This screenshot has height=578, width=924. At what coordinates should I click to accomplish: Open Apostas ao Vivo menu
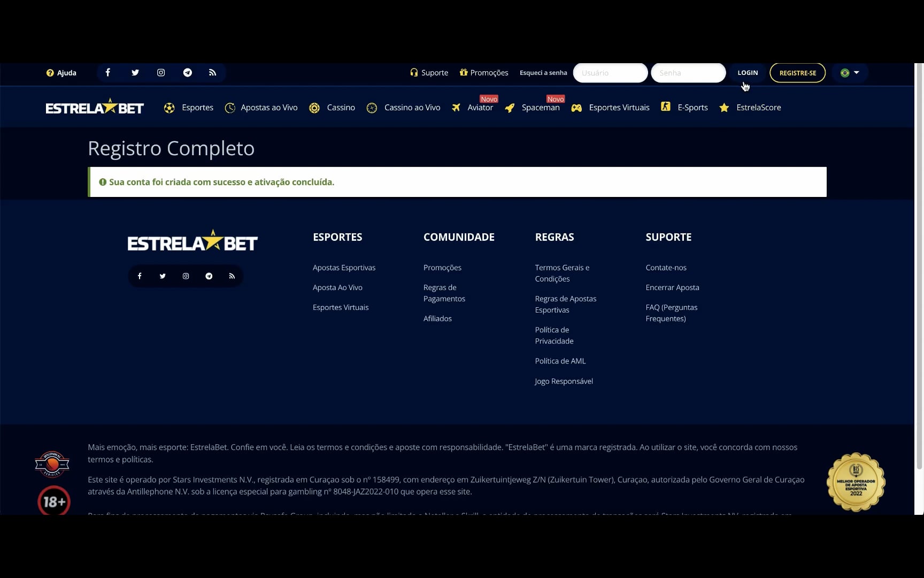pyautogui.click(x=269, y=108)
